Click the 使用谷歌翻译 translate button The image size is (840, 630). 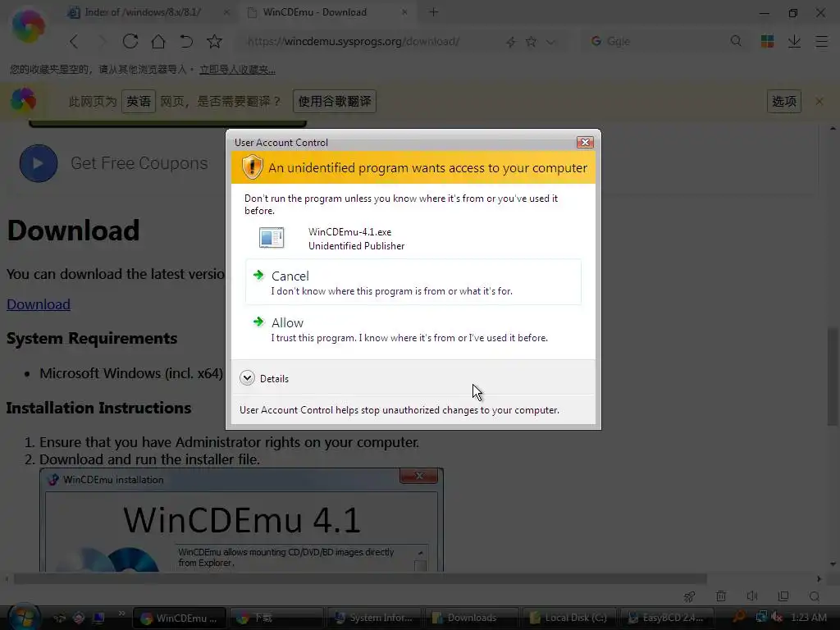(x=335, y=101)
